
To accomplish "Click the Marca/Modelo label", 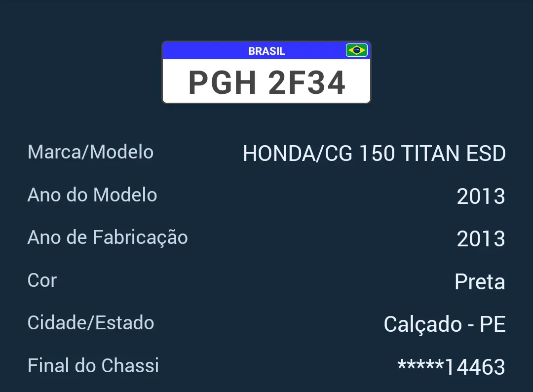I will pyautogui.click(x=90, y=152).
